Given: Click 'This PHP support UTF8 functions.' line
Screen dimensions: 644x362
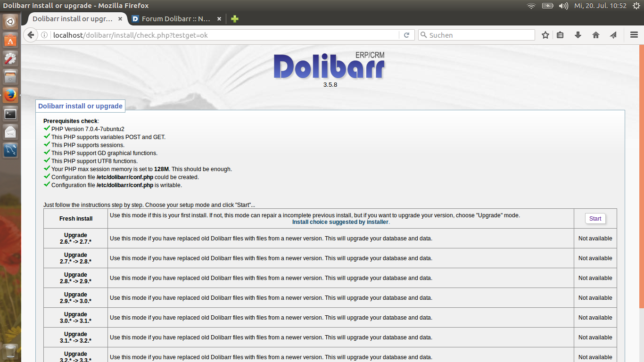Looking at the screenshot, I should pyautogui.click(x=94, y=161).
